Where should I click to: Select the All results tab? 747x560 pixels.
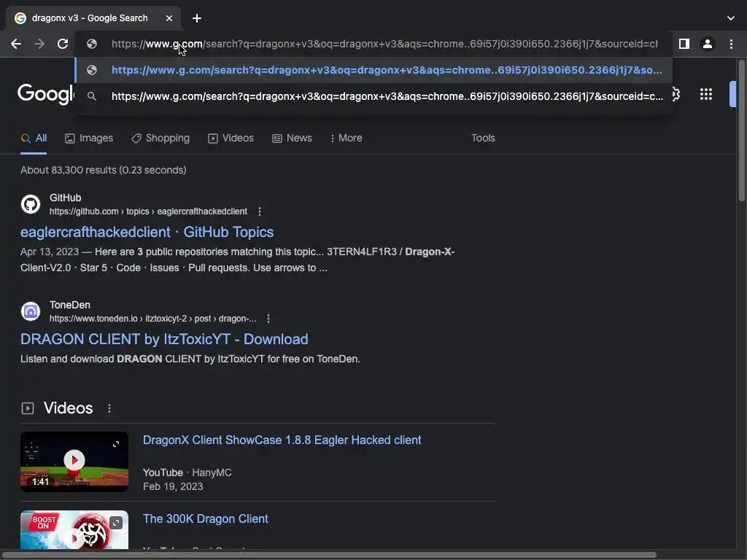[34, 138]
